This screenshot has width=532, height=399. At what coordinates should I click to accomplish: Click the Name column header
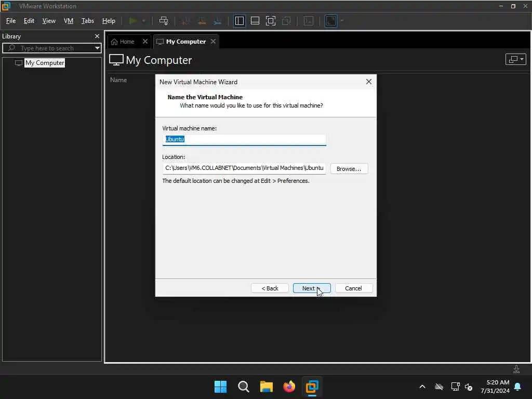118,80
